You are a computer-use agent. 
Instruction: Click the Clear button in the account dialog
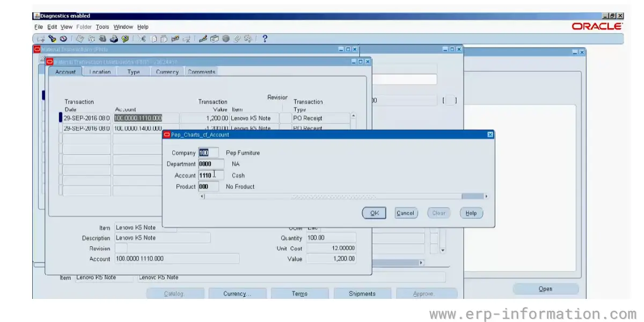tap(439, 213)
